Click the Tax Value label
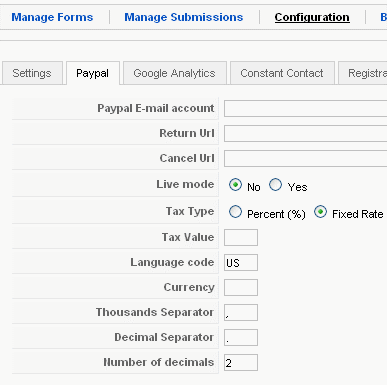 [188, 237]
